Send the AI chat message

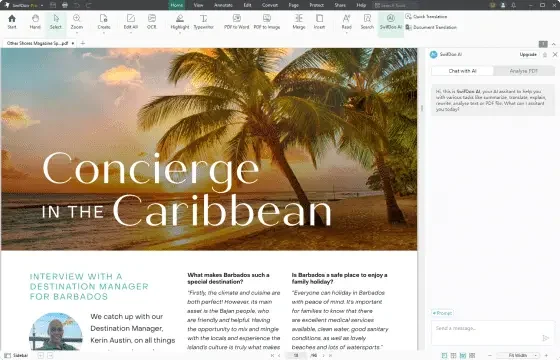point(545,338)
